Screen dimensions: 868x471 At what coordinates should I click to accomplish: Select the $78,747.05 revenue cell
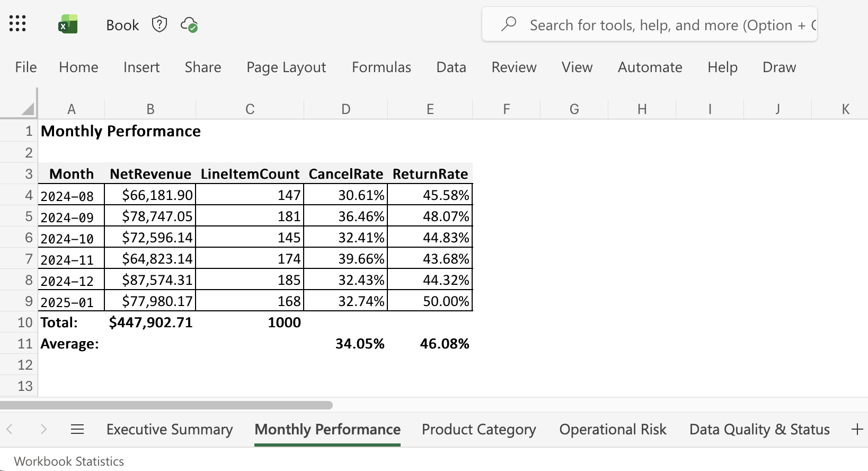150,216
